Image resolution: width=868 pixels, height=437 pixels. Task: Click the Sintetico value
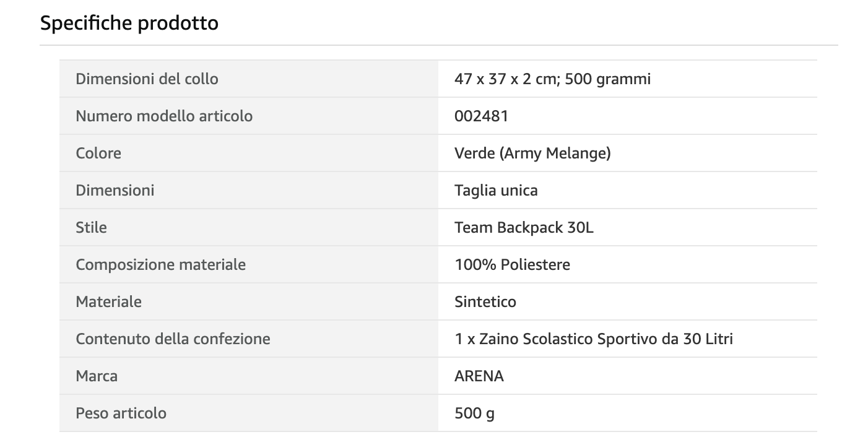[485, 301]
